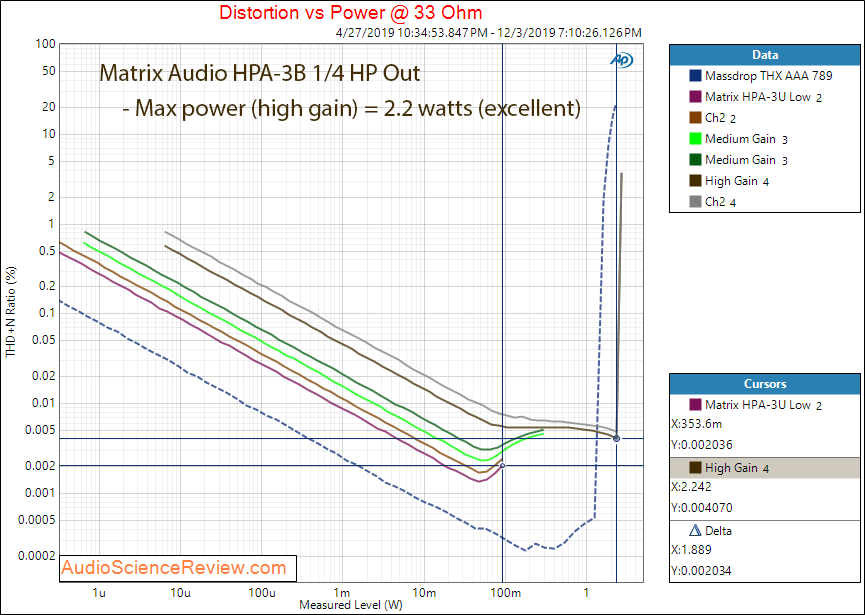Click the brown Ch2 2 legend swatch
This screenshot has height=615, width=865.
point(695,118)
